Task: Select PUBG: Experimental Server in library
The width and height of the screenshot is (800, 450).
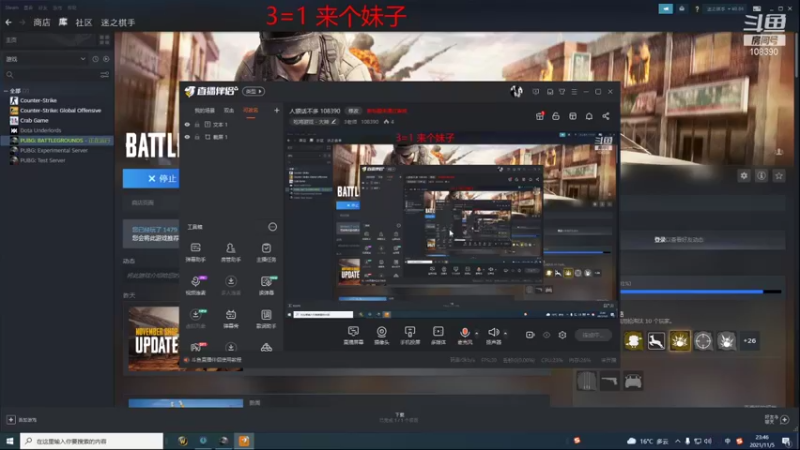Action: tap(54, 151)
